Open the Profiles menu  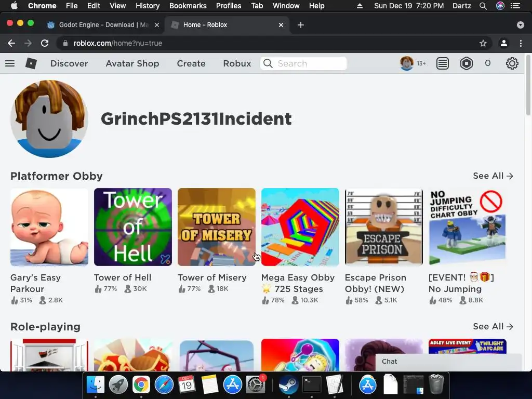click(x=229, y=6)
